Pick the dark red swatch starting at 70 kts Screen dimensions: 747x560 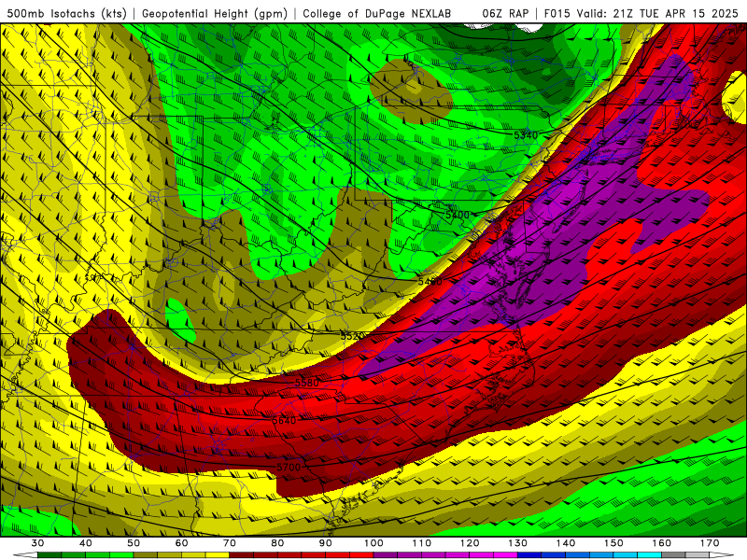(x=242, y=555)
